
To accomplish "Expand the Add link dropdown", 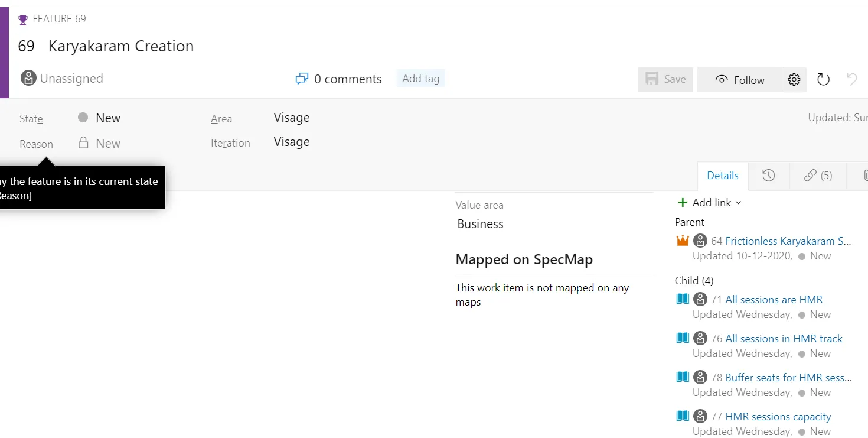I will pyautogui.click(x=709, y=202).
